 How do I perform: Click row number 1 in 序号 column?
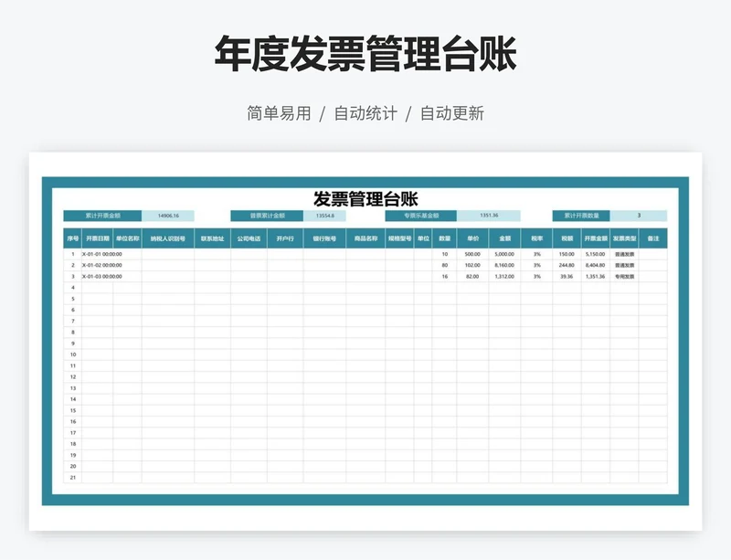coord(73,254)
